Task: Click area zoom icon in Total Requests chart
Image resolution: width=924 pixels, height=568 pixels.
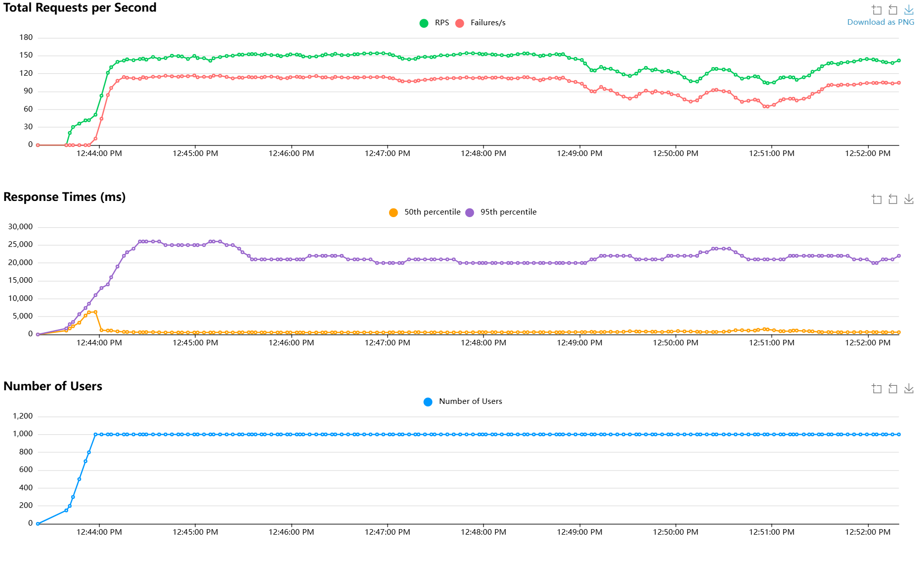Action: [x=877, y=10]
